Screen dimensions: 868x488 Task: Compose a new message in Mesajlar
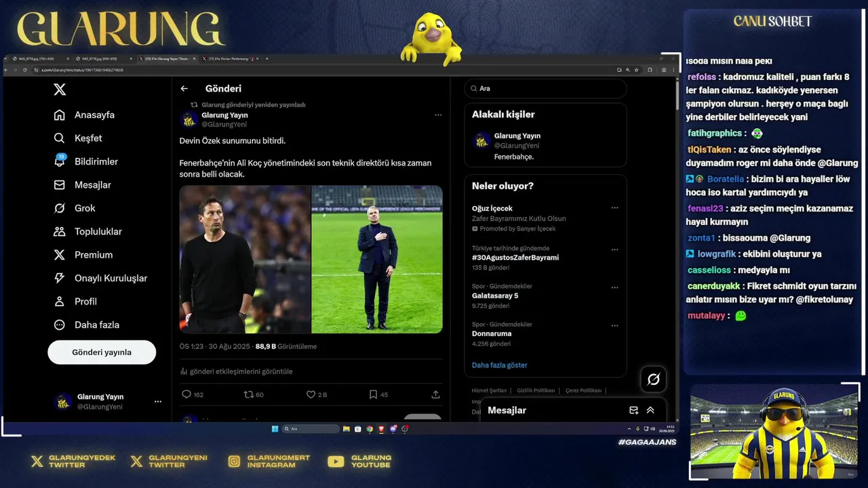click(x=633, y=411)
